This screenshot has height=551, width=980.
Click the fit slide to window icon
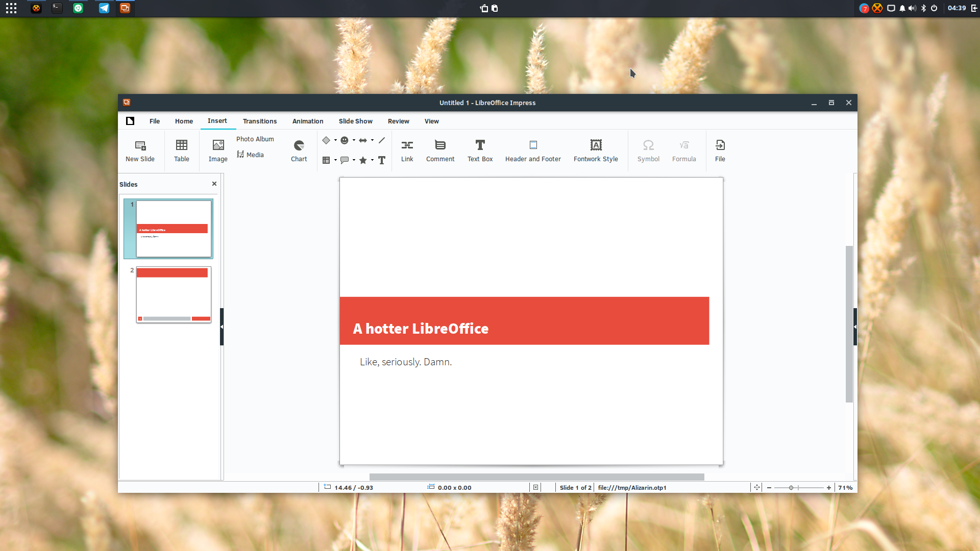(757, 487)
